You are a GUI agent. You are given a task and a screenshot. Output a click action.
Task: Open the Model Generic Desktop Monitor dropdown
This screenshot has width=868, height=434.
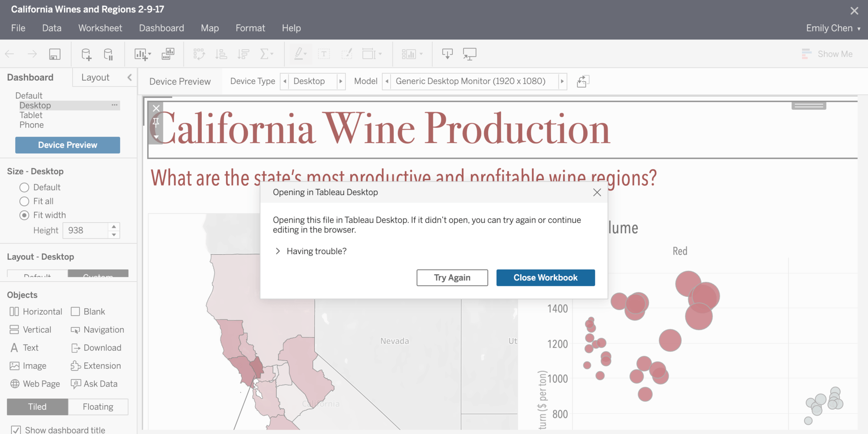click(475, 81)
